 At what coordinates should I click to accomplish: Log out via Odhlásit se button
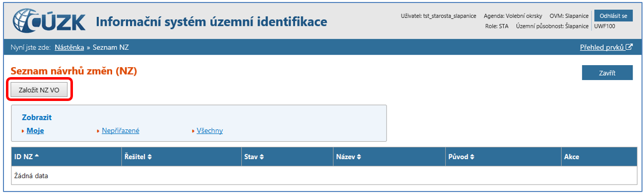tap(613, 15)
